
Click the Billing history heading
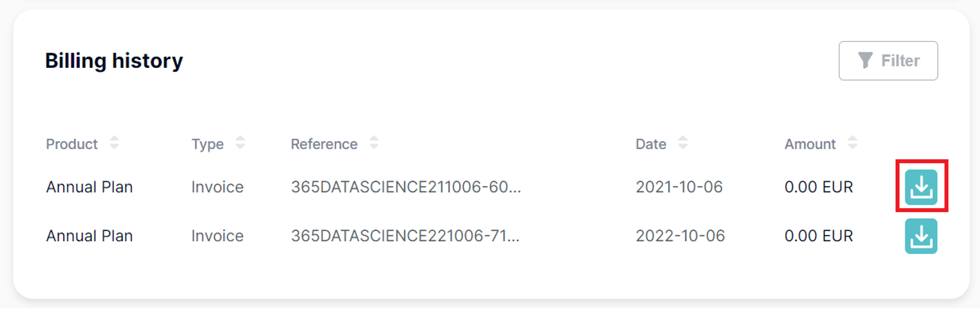[x=114, y=61]
